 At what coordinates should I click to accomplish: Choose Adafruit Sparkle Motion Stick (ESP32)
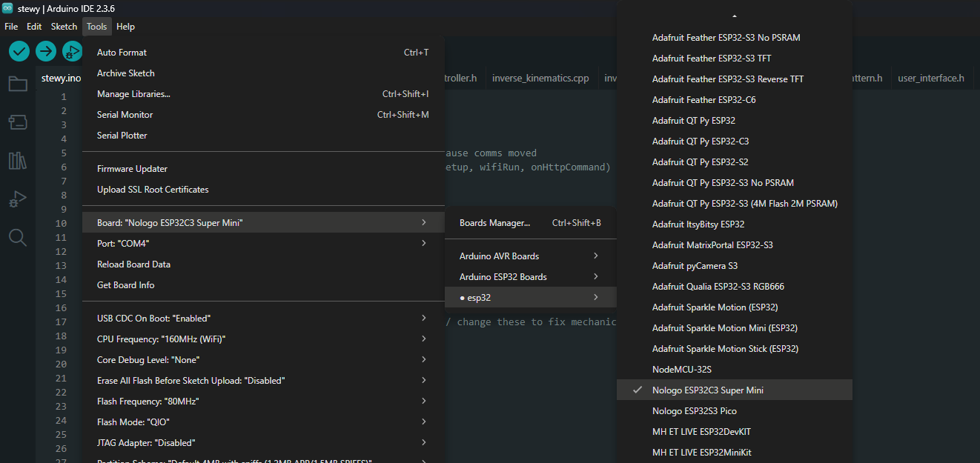735,349
